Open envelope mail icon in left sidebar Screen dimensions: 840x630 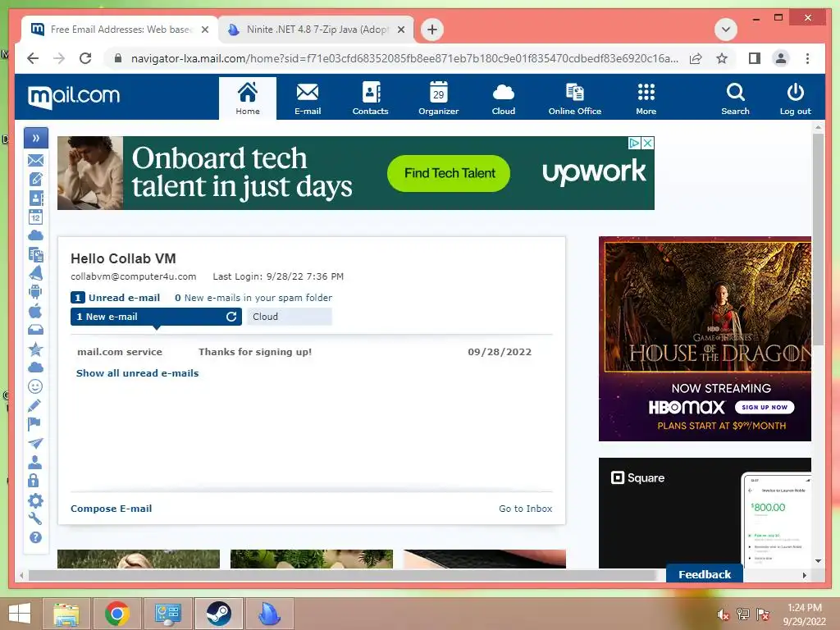pyautogui.click(x=36, y=160)
